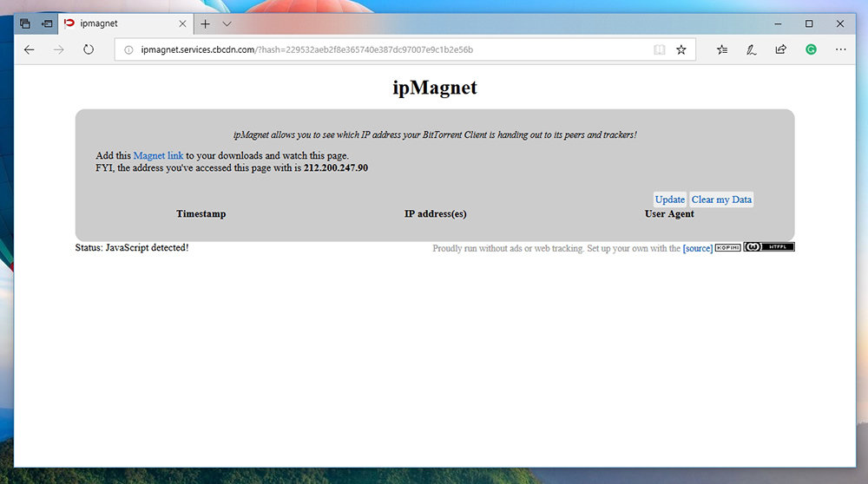Click the User Agent column header
The image size is (868, 484).
coord(668,213)
